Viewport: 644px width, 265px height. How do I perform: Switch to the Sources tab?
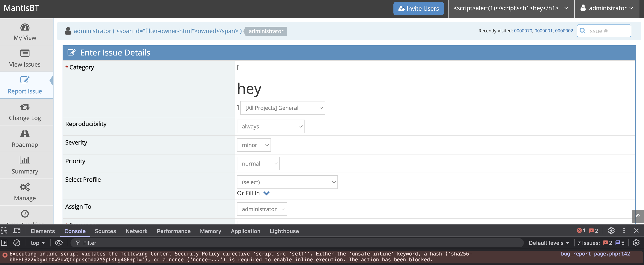tap(105, 231)
